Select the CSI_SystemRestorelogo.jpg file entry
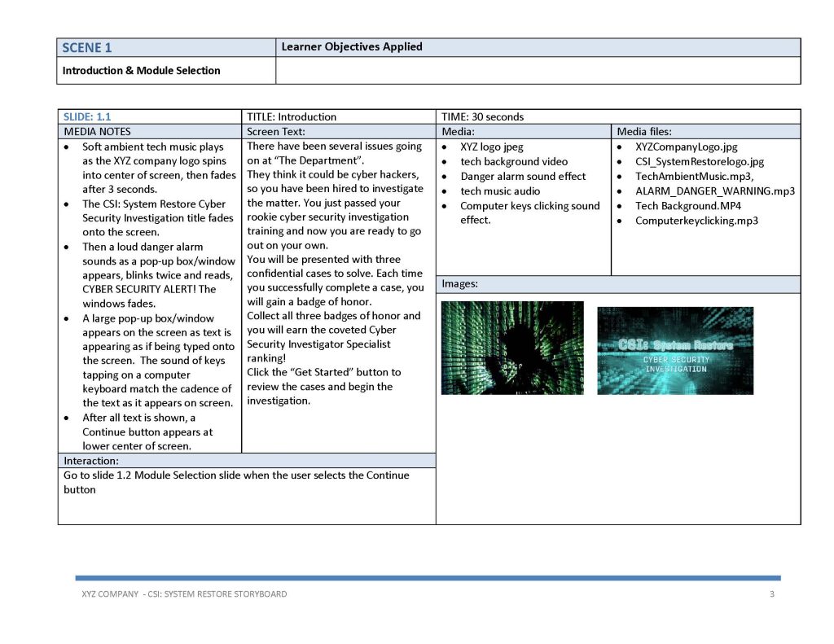This screenshot has width=834, height=644. click(699, 162)
